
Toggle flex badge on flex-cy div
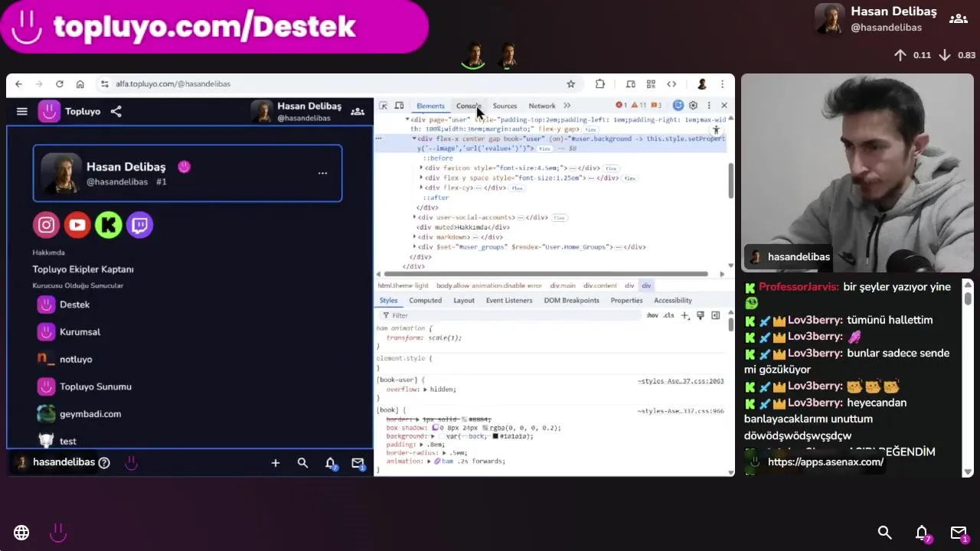pyautogui.click(x=517, y=188)
